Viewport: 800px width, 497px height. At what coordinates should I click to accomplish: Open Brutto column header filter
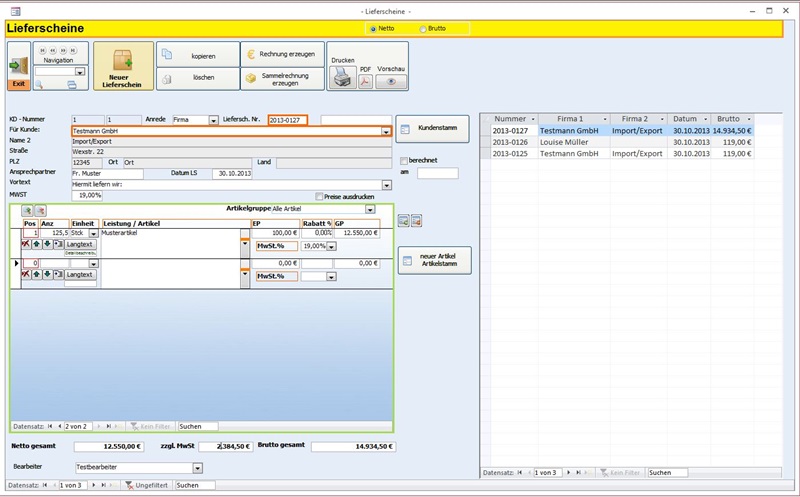tap(749, 119)
